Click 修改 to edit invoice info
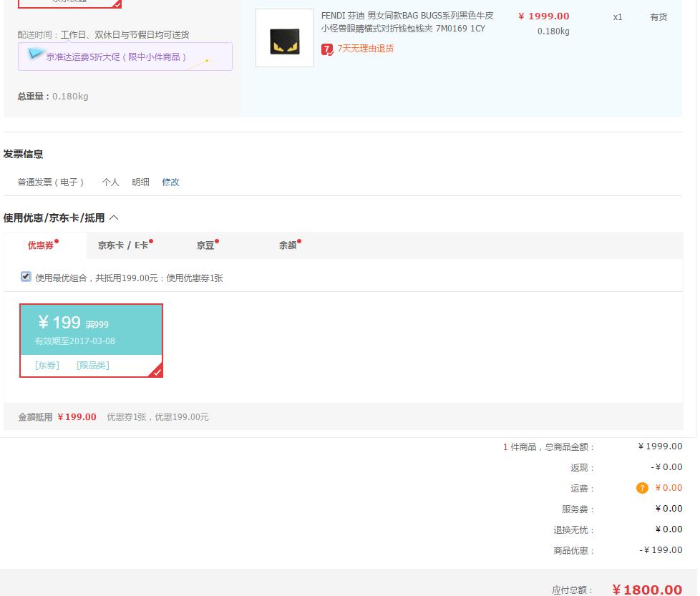 pyautogui.click(x=170, y=182)
